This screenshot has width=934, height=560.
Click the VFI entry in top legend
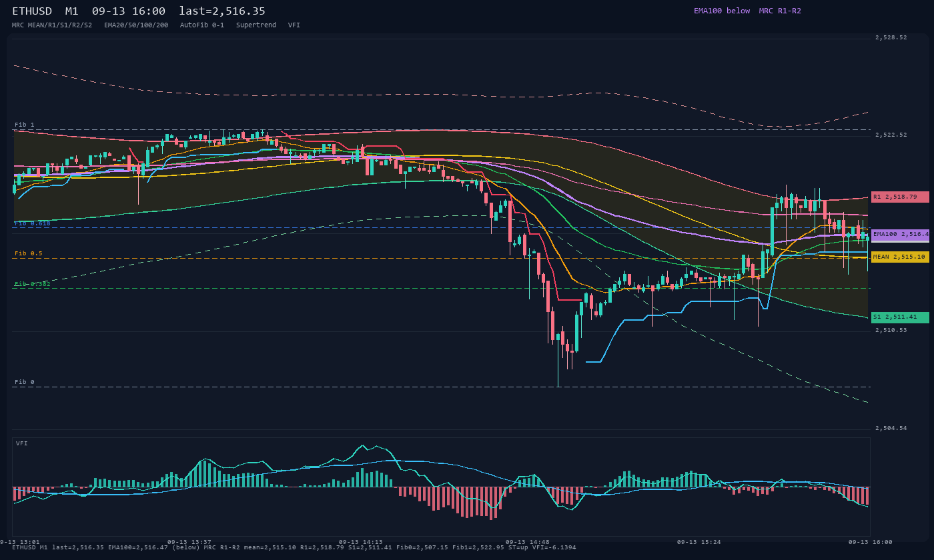click(294, 25)
